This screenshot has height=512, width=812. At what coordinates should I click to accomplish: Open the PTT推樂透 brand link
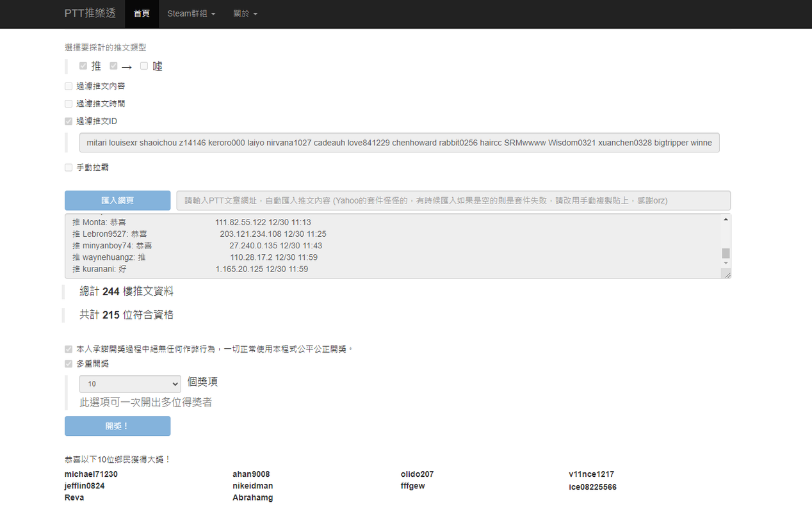pos(90,13)
